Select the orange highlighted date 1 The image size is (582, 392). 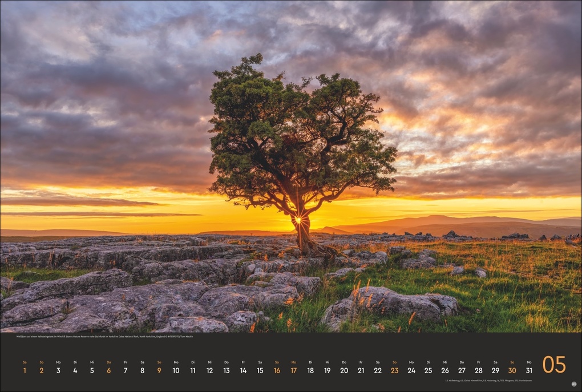point(24,370)
